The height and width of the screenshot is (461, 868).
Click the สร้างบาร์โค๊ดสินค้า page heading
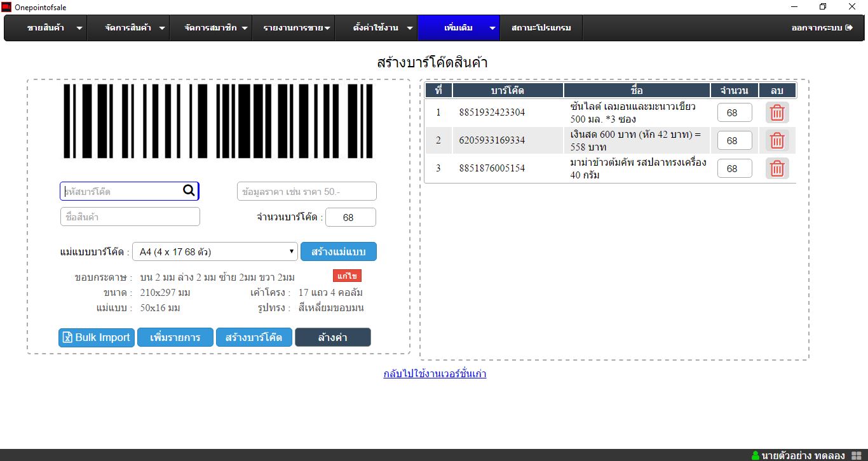coord(432,63)
